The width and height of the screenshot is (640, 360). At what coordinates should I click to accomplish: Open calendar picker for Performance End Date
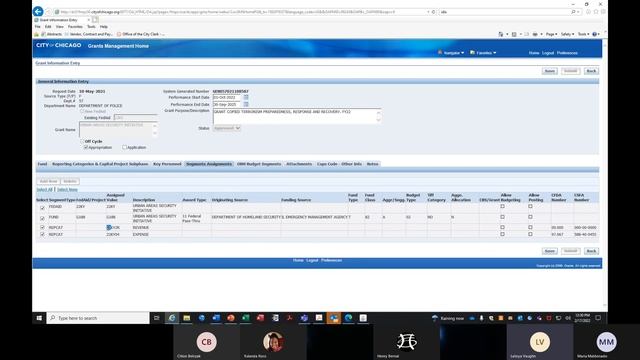point(246,104)
